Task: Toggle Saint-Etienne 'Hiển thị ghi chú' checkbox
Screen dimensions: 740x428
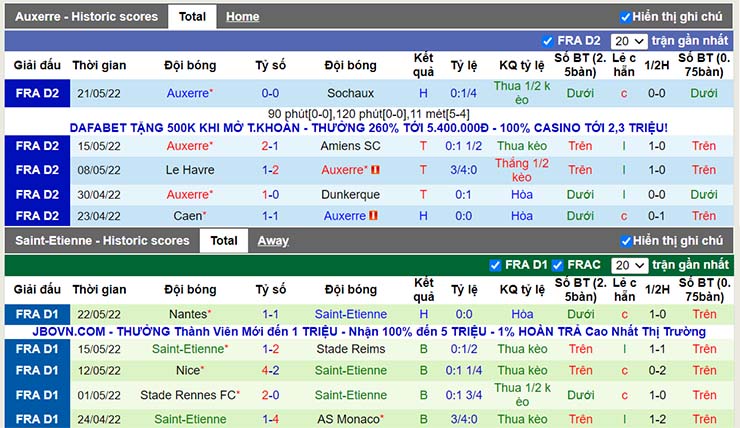Action: point(626,241)
